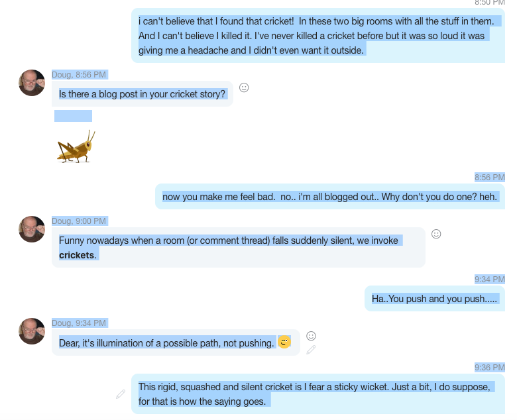Click the "i can't believe that I found that cricket" message
The width and height of the screenshot is (517, 420).
[317, 36]
